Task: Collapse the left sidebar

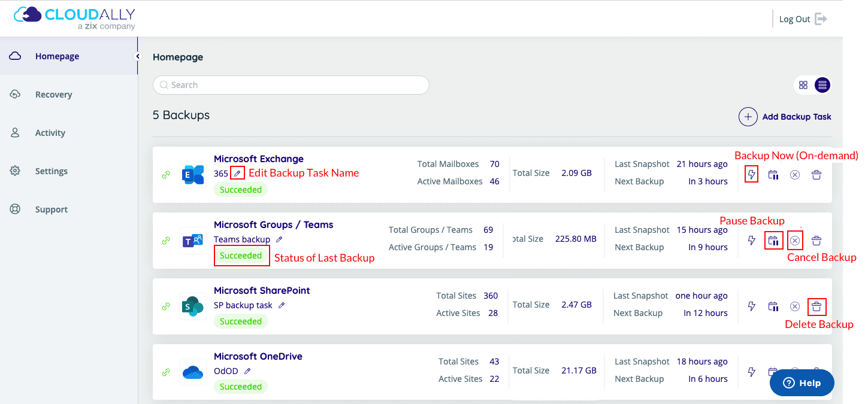Action: [x=138, y=56]
